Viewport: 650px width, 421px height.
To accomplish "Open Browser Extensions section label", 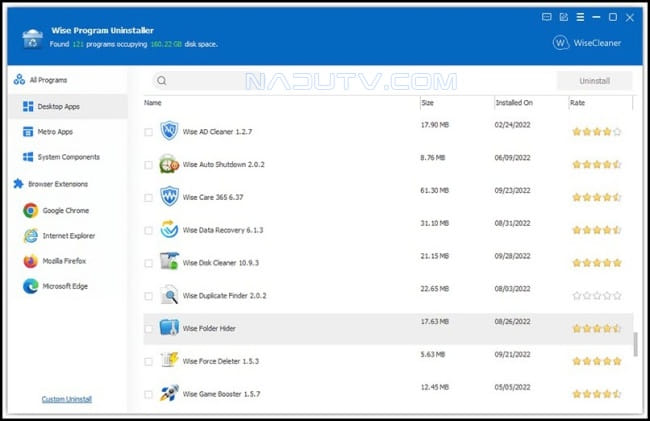I will (58, 184).
